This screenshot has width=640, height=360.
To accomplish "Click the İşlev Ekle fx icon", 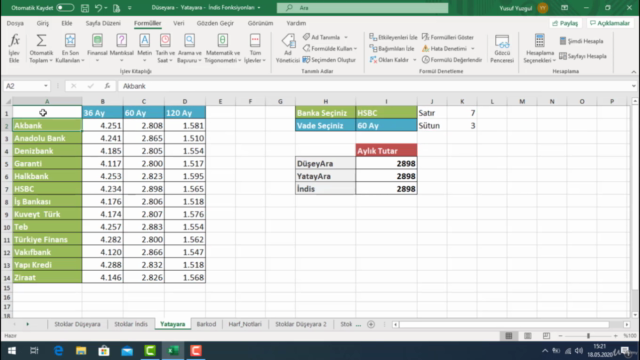I will (14, 48).
